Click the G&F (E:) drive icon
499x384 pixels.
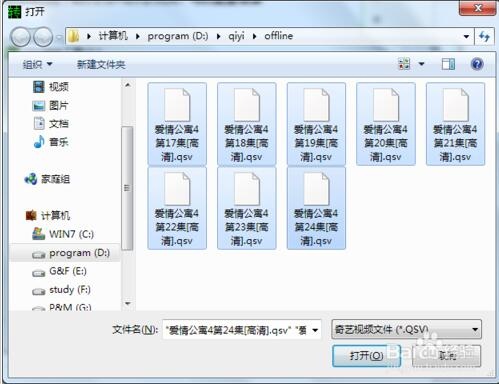(x=39, y=273)
